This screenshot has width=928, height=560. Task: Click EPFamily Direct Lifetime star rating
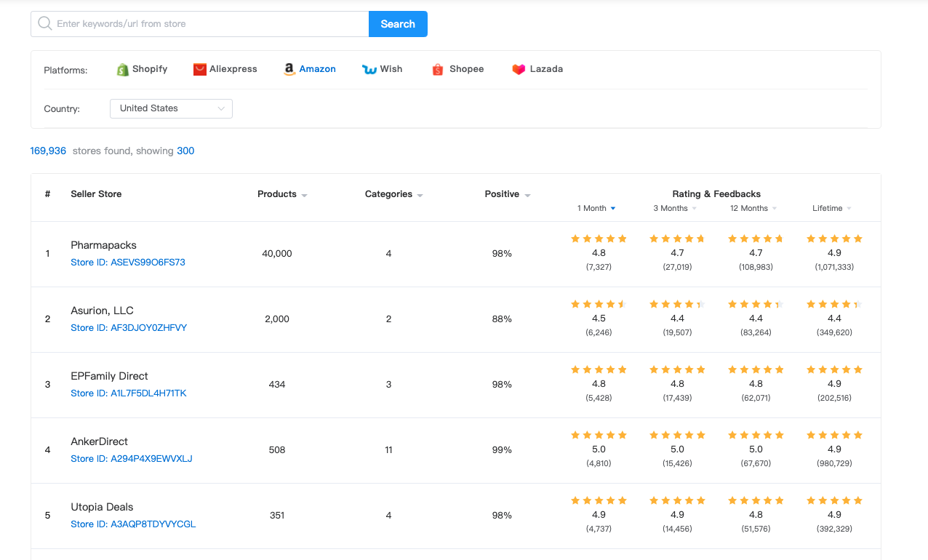pyautogui.click(x=834, y=369)
